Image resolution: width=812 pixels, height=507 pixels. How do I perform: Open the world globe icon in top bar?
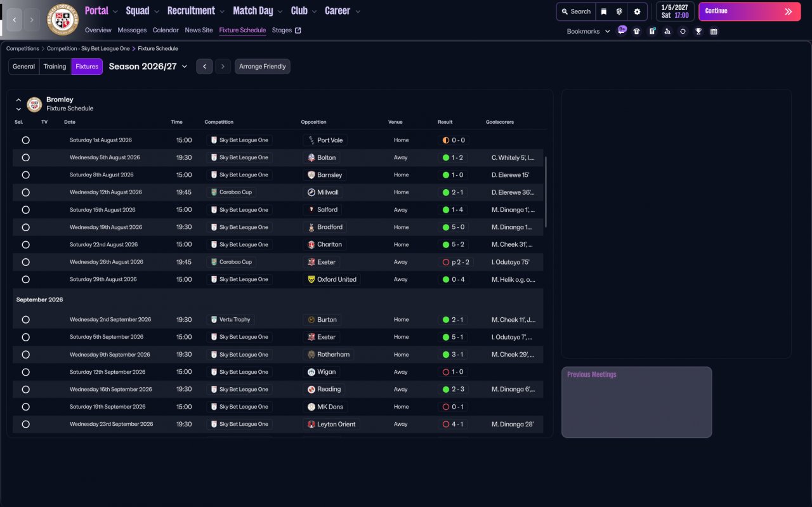pos(619,11)
